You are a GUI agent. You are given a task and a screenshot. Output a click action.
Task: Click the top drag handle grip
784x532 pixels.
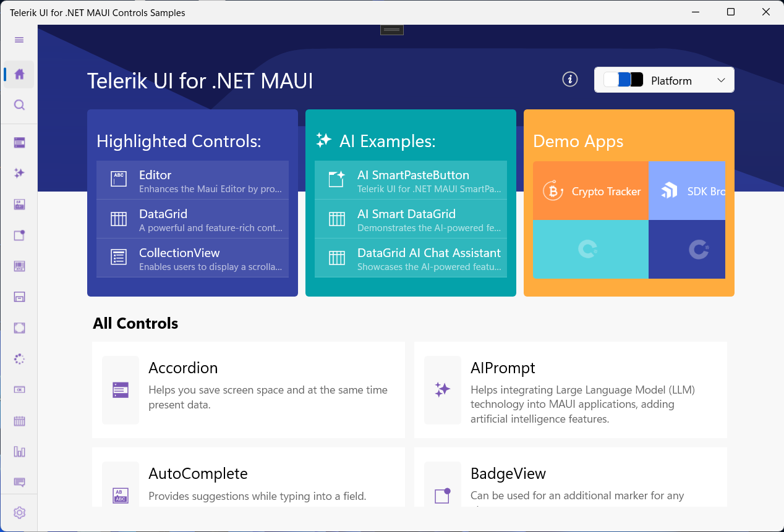tap(392, 29)
